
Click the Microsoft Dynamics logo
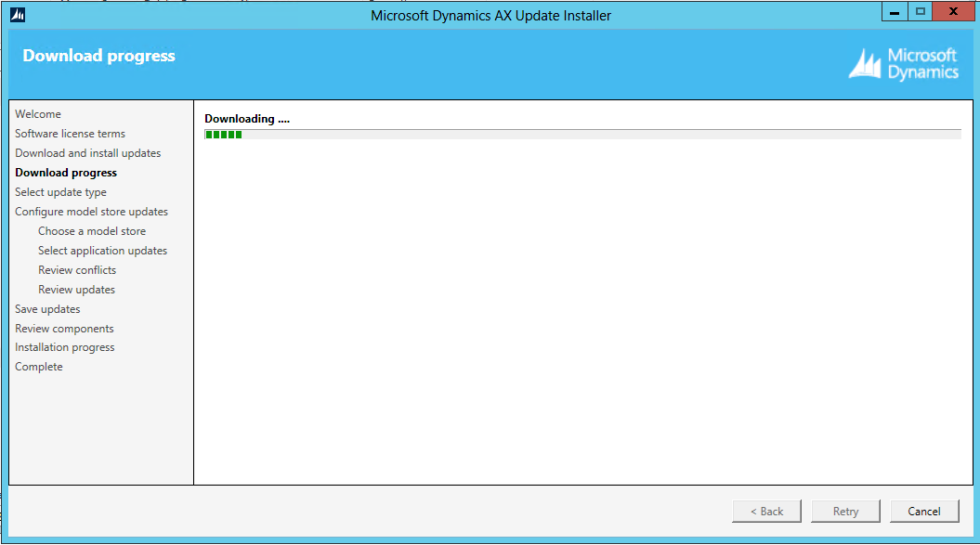pos(903,63)
